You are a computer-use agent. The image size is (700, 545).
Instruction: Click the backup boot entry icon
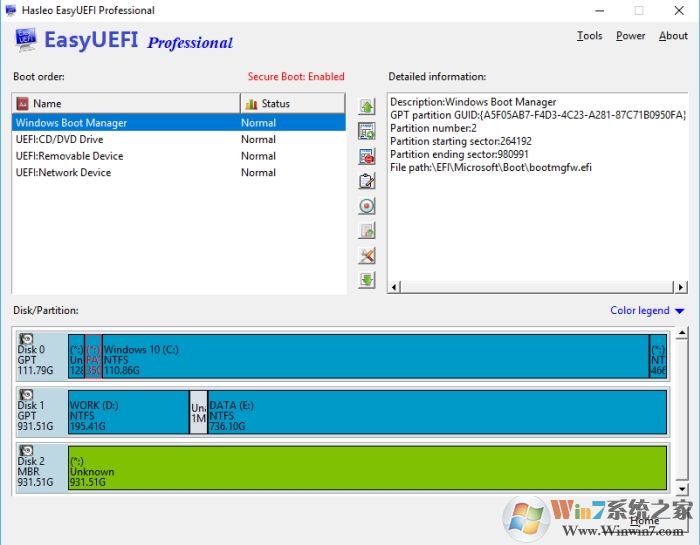tap(367, 230)
